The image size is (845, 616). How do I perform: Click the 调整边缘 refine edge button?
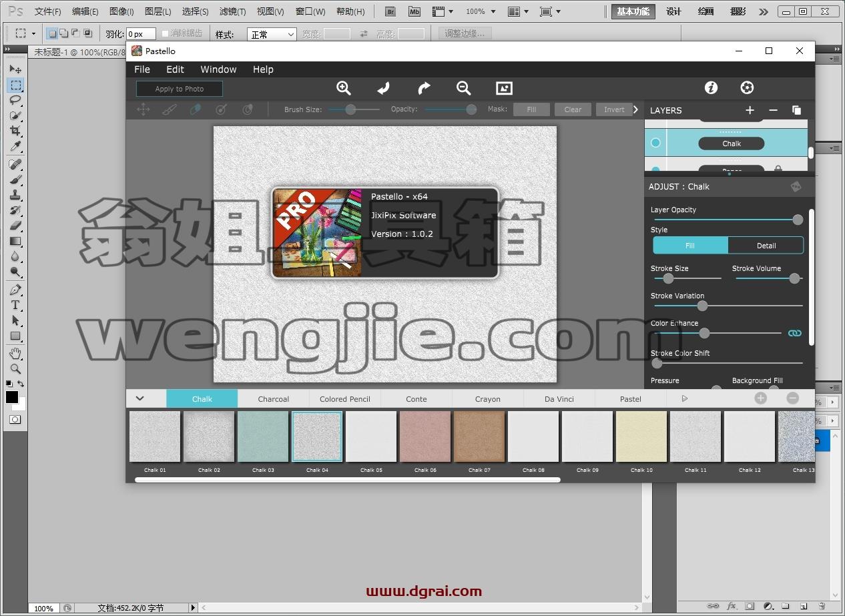(x=465, y=33)
